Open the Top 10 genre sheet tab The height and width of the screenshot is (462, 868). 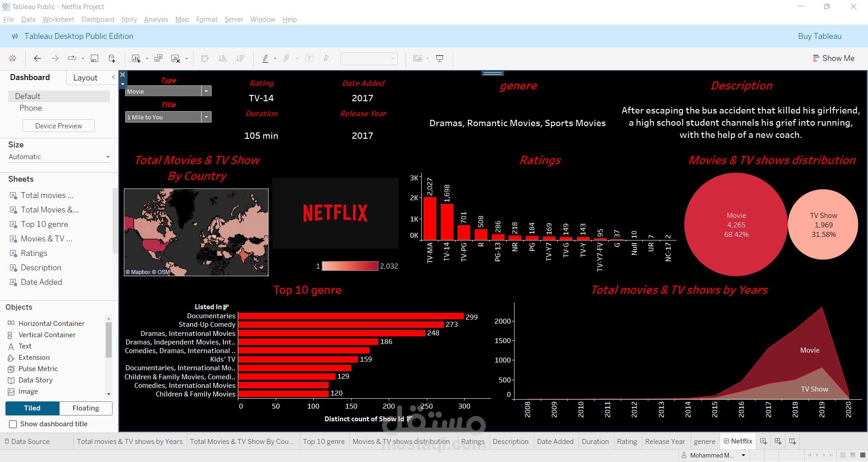coord(324,442)
